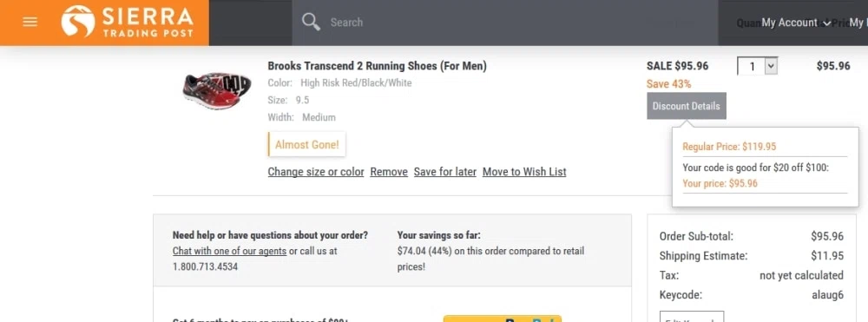Click the My Account chevron arrow
This screenshot has width=868, height=322.
pos(827,23)
